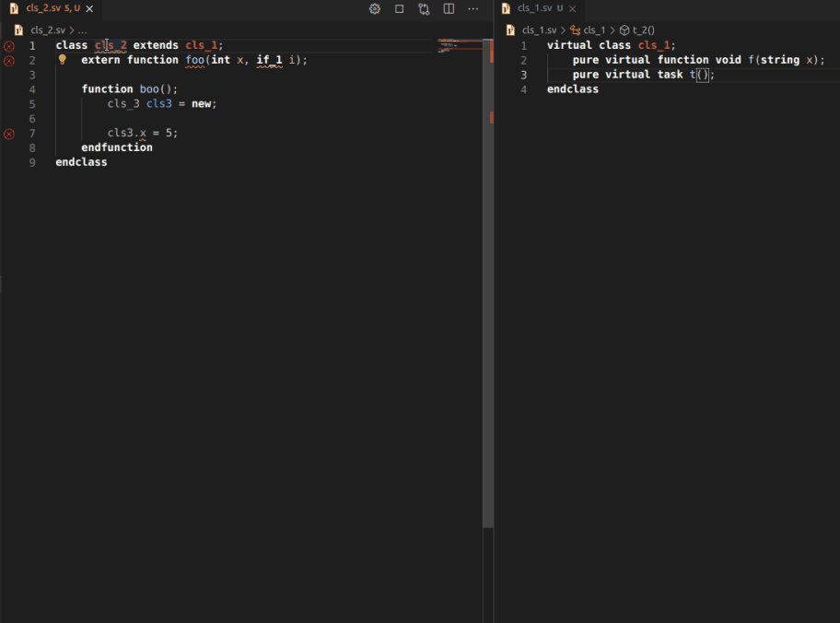This screenshot has height=623, width=840.
Task: Click the file icon in the cls_2.sv tab
Action: coord(17,8)
